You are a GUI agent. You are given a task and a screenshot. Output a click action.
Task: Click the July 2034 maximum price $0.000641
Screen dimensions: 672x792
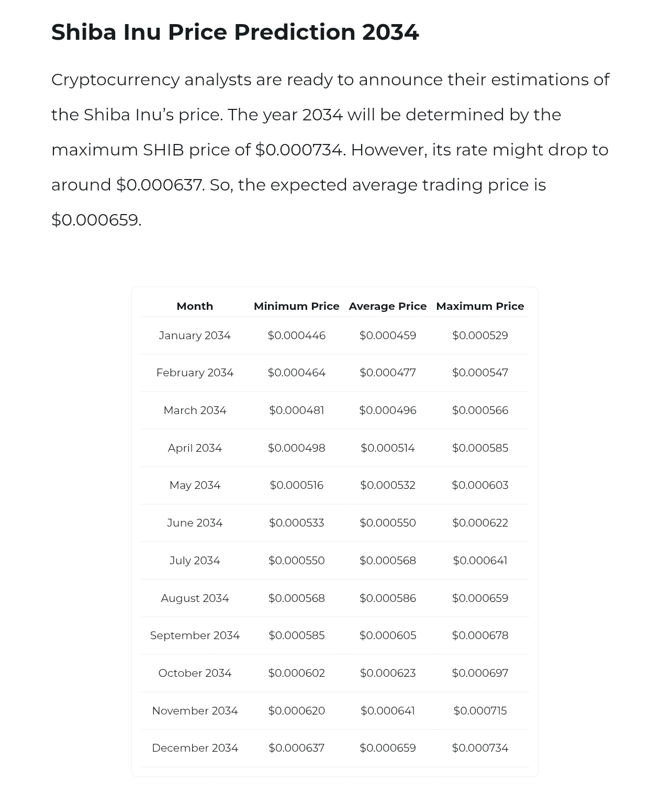480,561
